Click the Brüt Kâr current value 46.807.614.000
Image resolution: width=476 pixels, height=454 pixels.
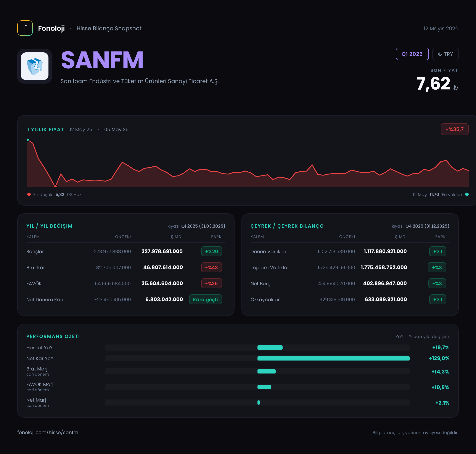[x=163, y=267]
